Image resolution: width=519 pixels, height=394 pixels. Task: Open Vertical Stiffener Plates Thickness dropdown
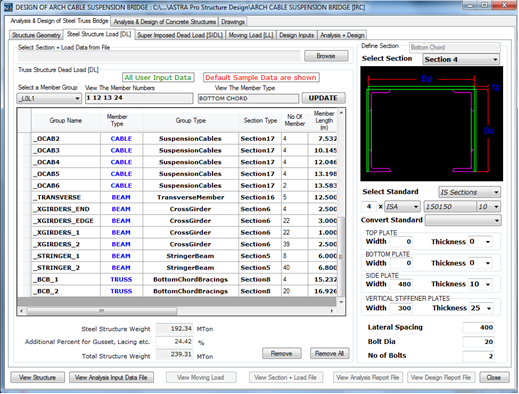(x=481, y=308)
